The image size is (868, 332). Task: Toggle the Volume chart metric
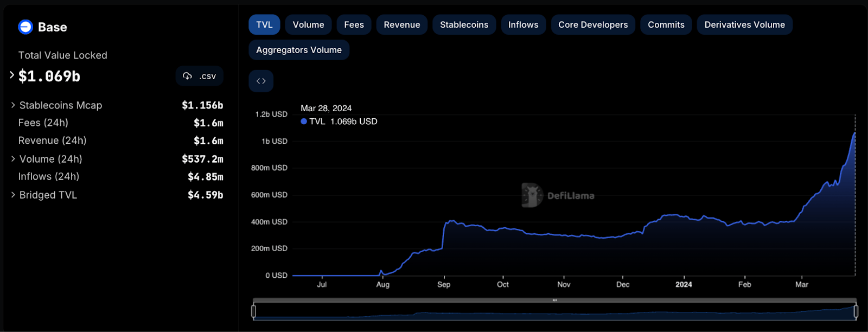tap(308, 24)
